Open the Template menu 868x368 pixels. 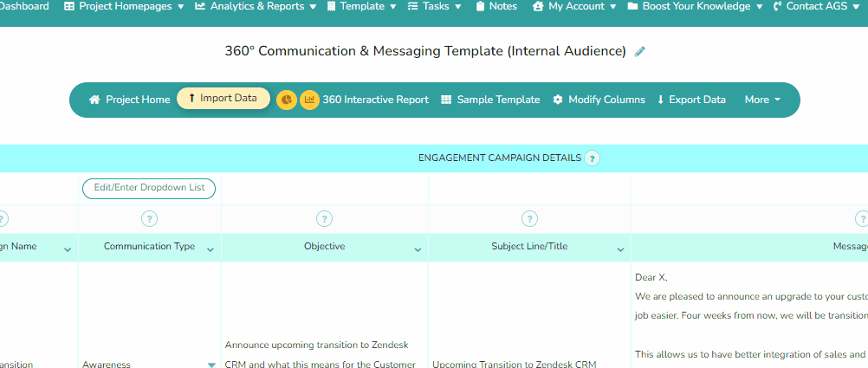pyautogui.click(x=361, y=7)
